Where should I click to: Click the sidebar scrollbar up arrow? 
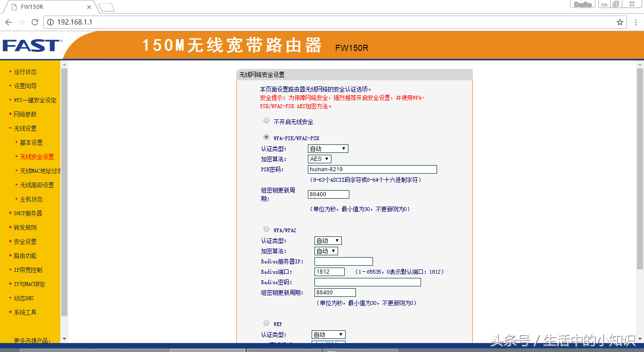click(x=65, y=64)
